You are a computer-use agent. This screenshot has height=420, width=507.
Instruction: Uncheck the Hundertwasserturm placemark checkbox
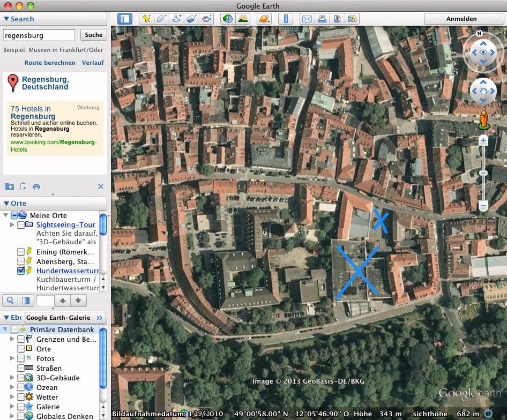click(21, 271)
